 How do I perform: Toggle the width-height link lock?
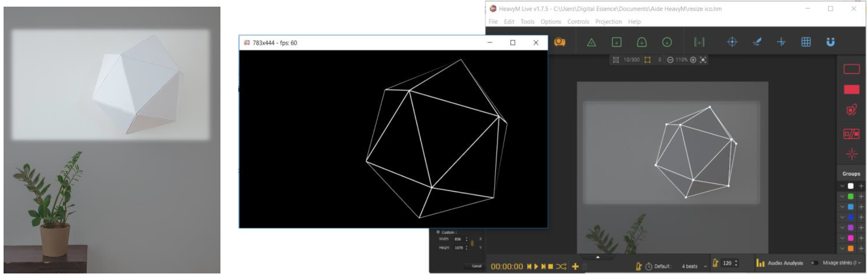472,243
